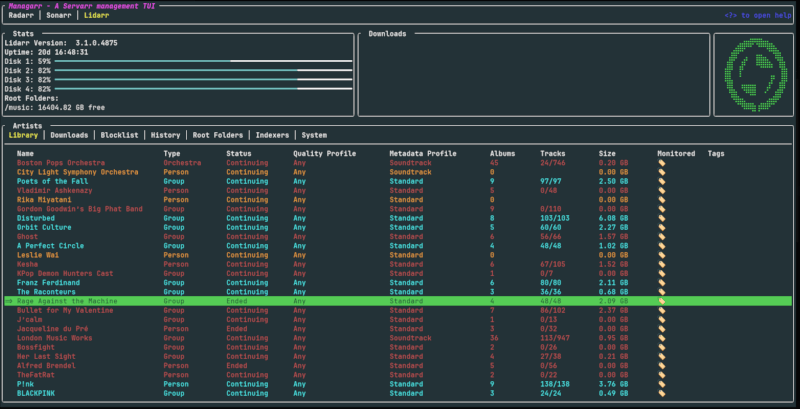Image resolution: width=800 pixels, height=409 pixels.
Task: Open the Blocklist tab
Action: click(120, 135)
